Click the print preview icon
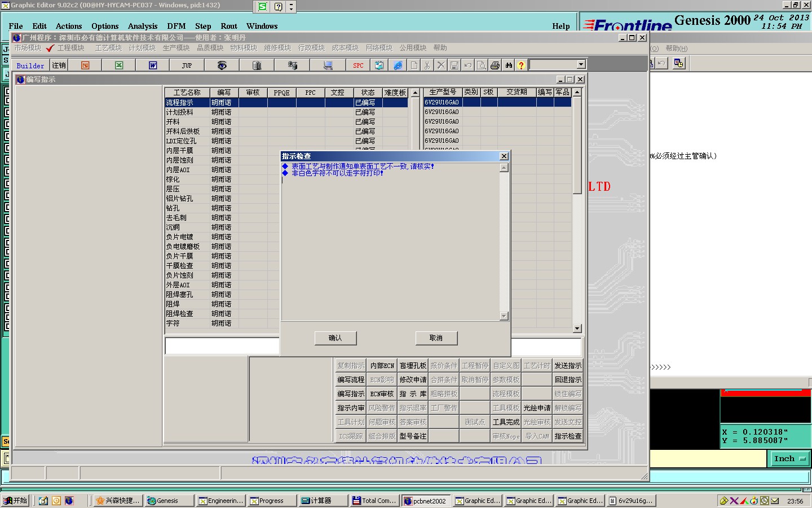Viewport: 812px width, 508px height. [482, 65]
